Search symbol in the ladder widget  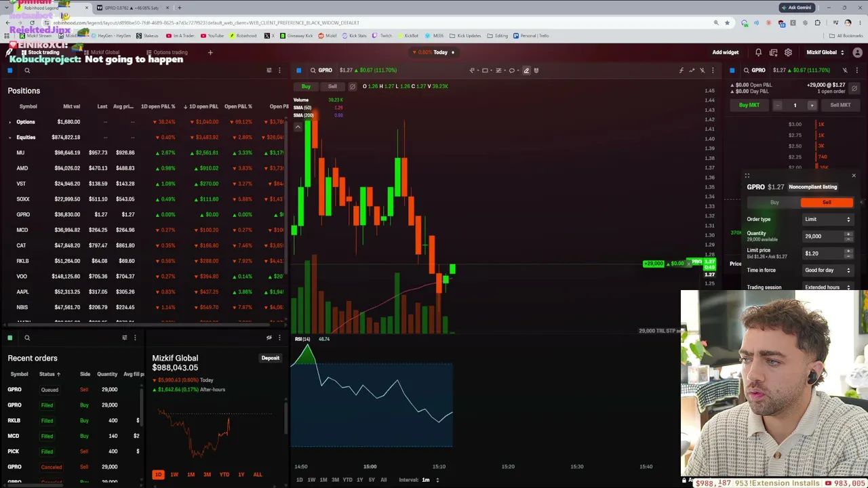(746, 70)
